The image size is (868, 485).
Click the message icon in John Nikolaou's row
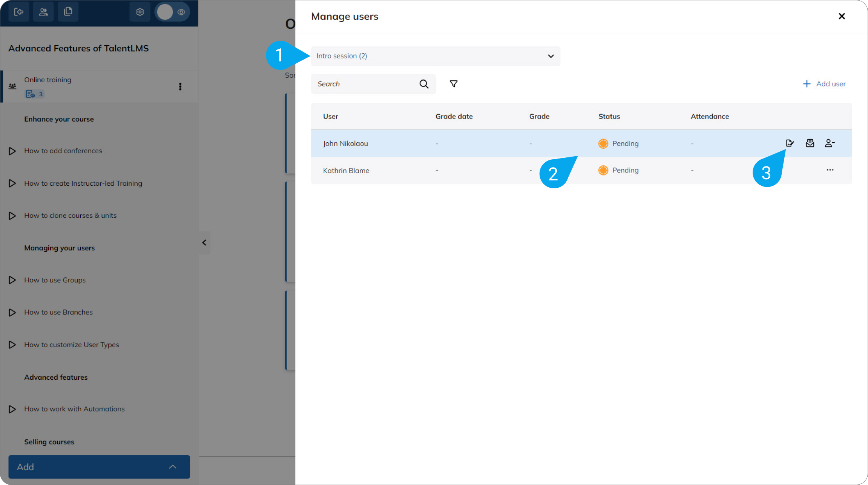810,143
